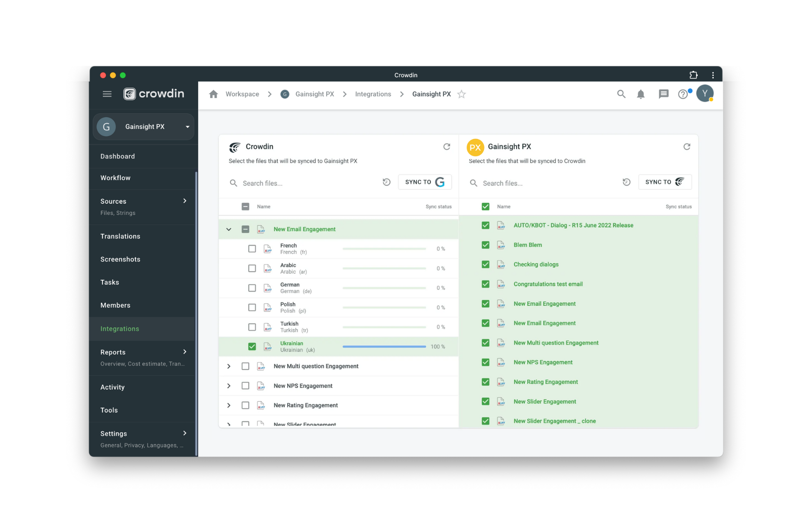Click New Rating Engagement file icon in Crowdin panel

click(x=261, y=405)
